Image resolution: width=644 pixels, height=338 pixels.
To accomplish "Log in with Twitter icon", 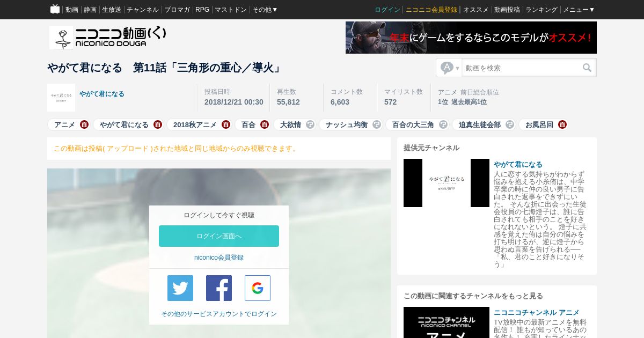I will pyautogui.click(x=180, y=288).
